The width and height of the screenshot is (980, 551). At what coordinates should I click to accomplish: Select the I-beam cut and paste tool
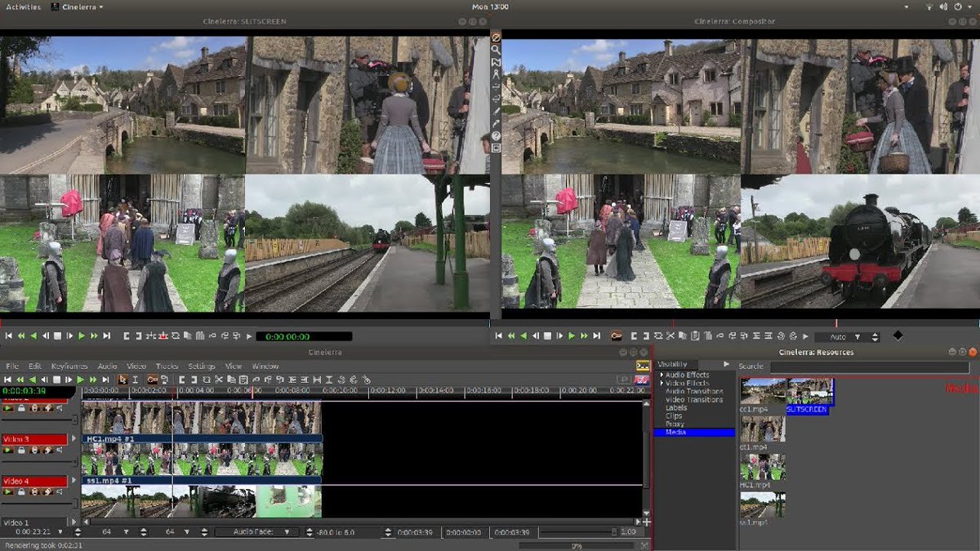click(x=134, y=380)
